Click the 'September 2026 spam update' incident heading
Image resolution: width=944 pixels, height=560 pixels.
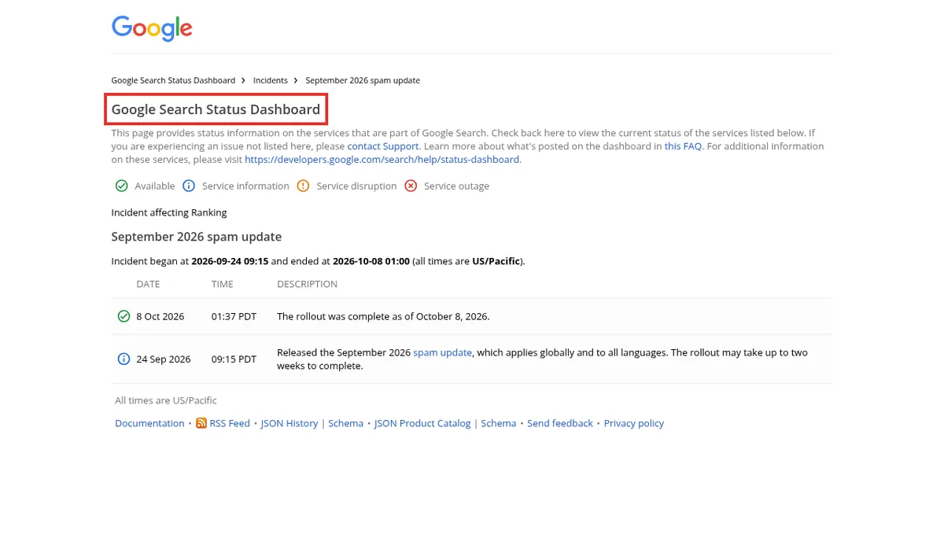(197, 237)
